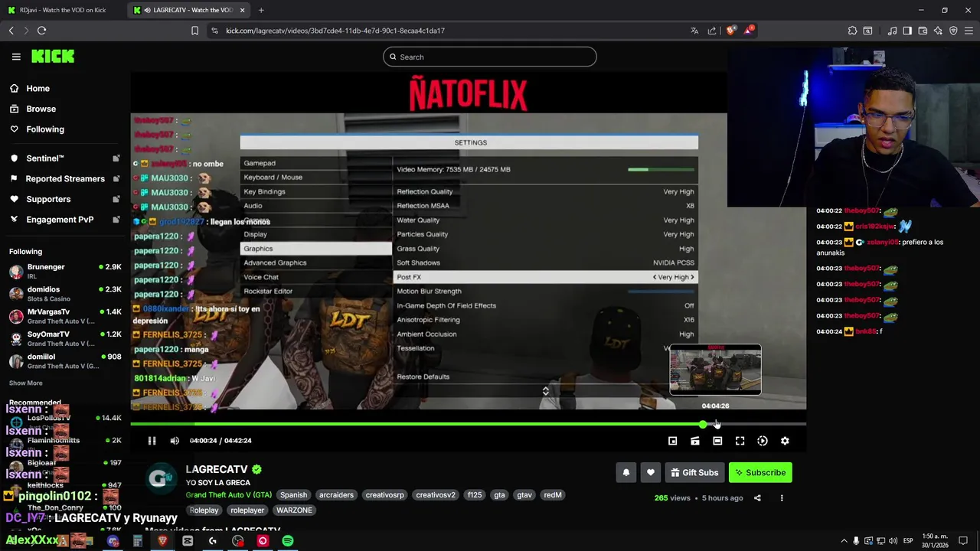Bookmark this page
Image resolution: width=980 pixels, height=551 pixels.
194,31
